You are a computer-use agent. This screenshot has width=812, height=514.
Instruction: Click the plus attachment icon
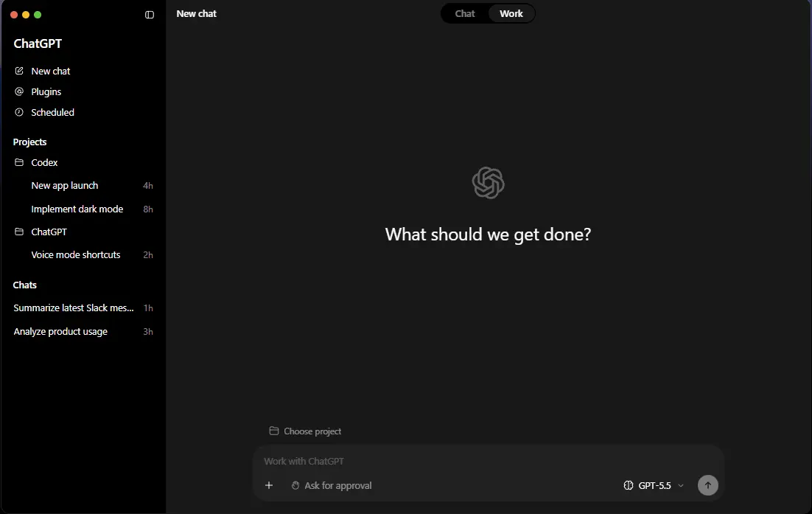[x=269, y=485]
